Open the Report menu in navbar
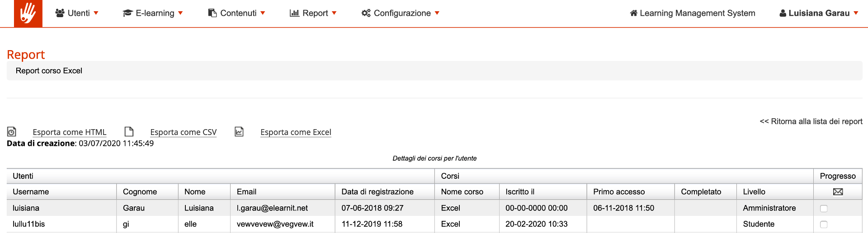 point(315,13)
